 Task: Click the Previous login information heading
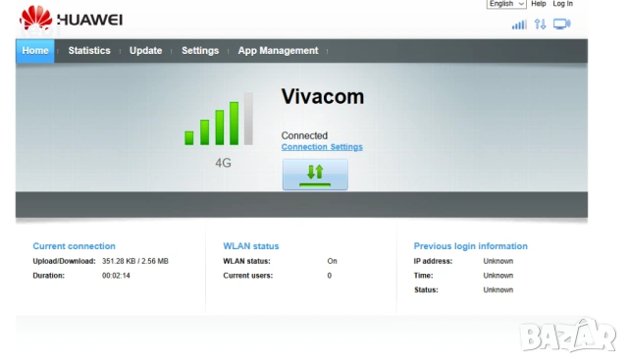click(471, 246)
